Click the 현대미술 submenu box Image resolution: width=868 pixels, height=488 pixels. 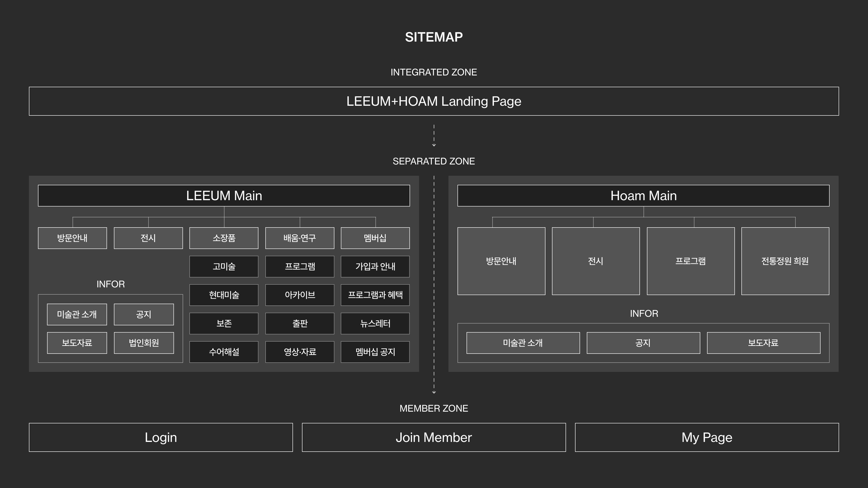click(x=224, y=295)
